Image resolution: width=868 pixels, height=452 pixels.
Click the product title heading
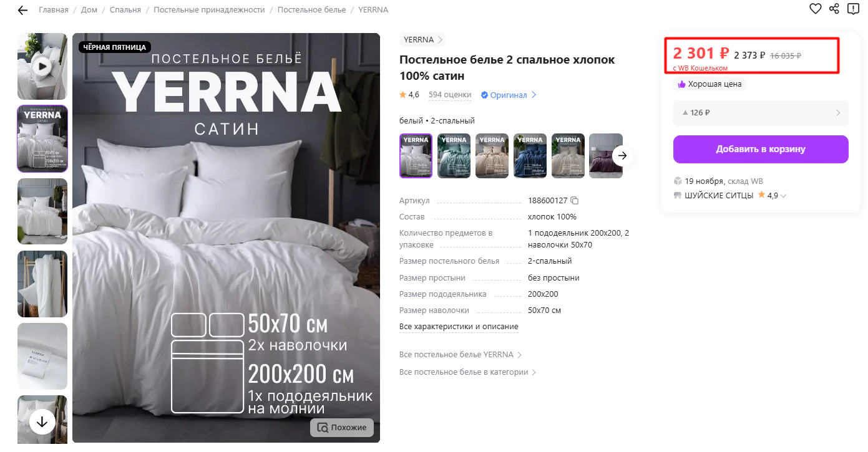point(507,68)
